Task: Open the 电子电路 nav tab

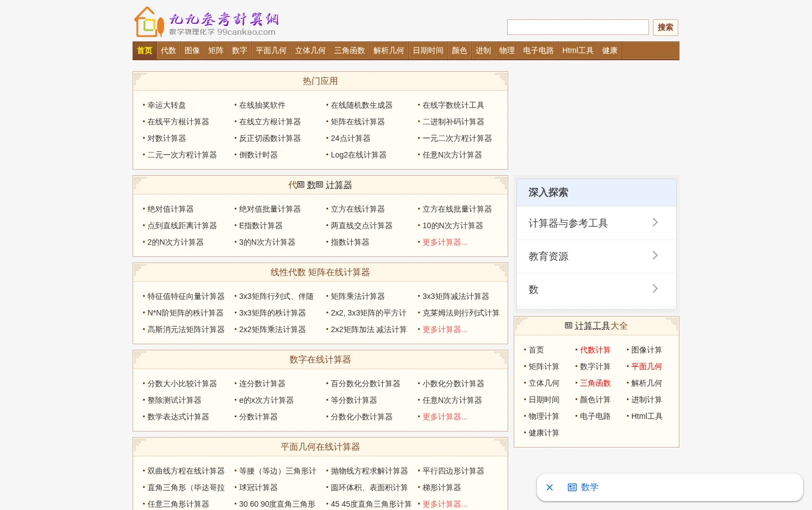Action: coord(539,50)
